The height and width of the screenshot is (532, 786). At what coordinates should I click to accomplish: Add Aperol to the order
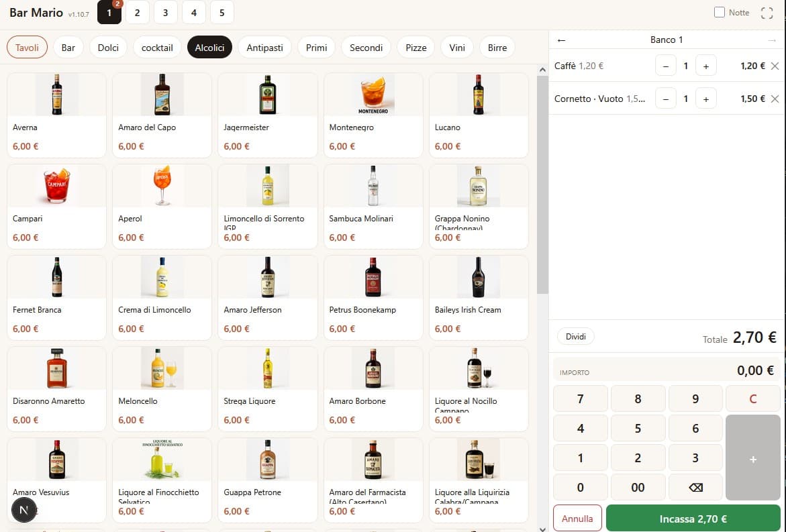tap(162, 207)
